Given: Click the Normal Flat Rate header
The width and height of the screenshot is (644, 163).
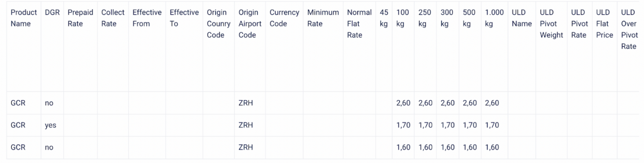Looking at the screenshot, I should click(x=359, y=24).
